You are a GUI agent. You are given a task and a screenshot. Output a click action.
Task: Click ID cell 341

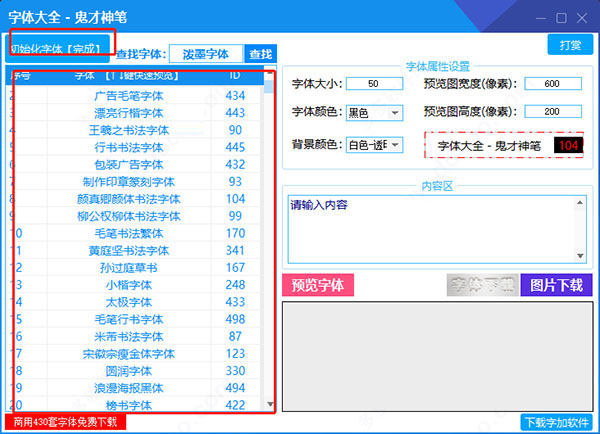click(x=235, y=251)
